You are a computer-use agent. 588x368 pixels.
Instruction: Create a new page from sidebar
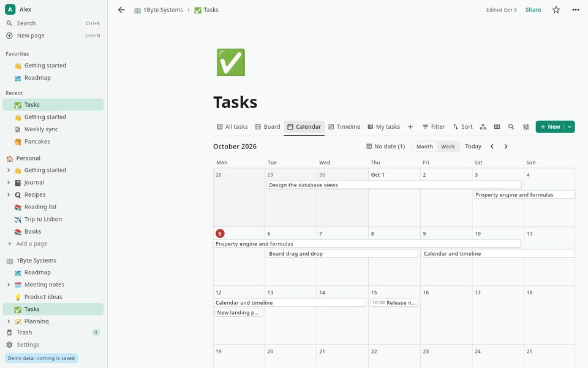click(53, 36)
